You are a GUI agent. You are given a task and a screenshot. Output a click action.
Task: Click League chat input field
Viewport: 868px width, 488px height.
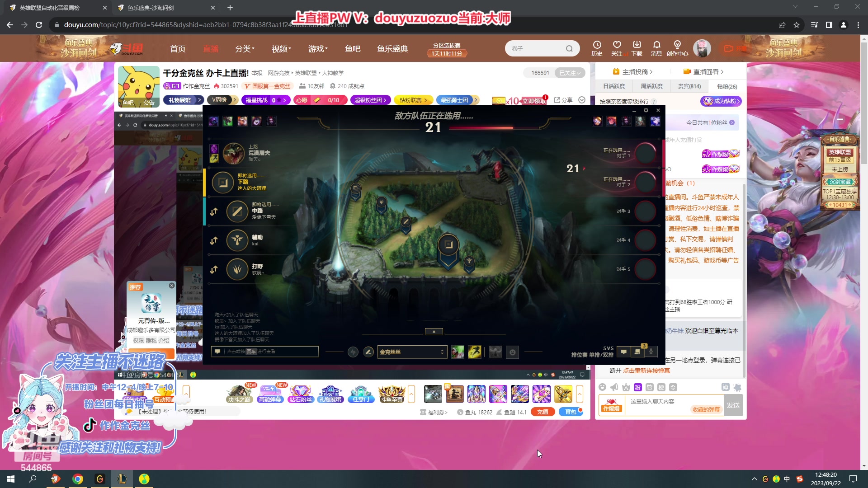(x=265, y=352)
